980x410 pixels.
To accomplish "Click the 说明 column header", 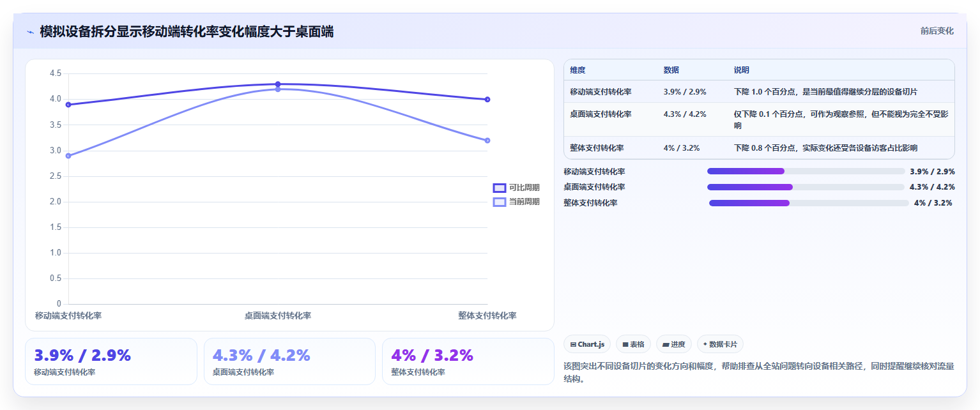I will click(742, 70).
